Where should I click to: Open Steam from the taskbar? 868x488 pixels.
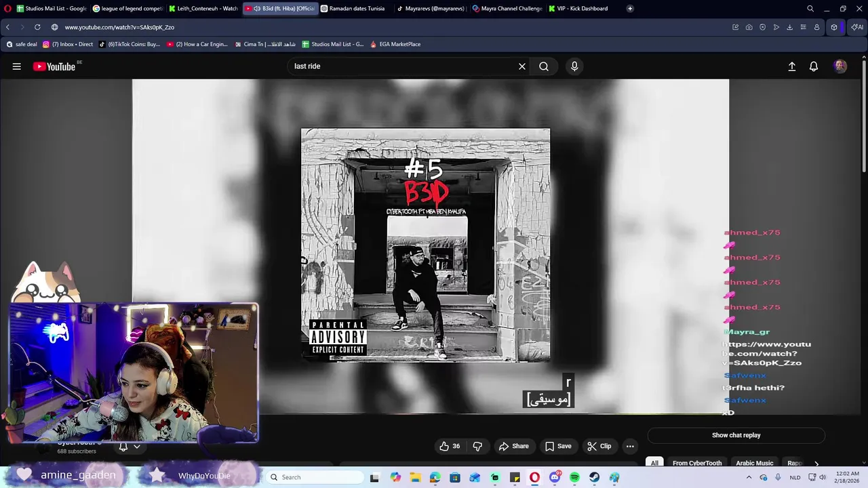[594, 477]
